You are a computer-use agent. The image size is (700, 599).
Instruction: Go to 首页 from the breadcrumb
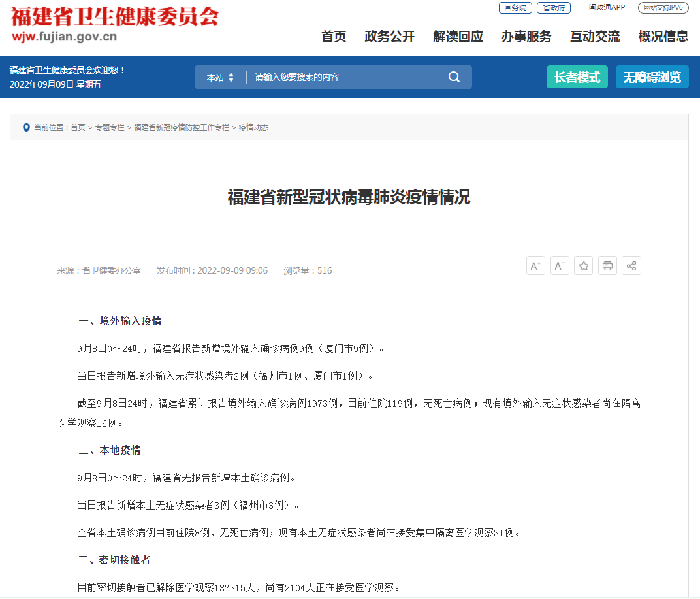coord(78,128)
